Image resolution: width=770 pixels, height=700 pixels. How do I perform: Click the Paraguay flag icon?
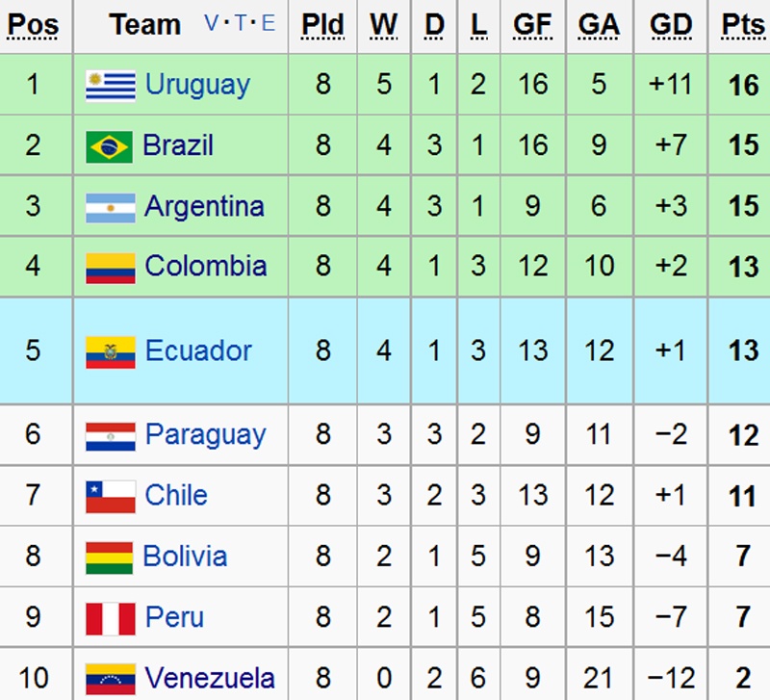110,435
